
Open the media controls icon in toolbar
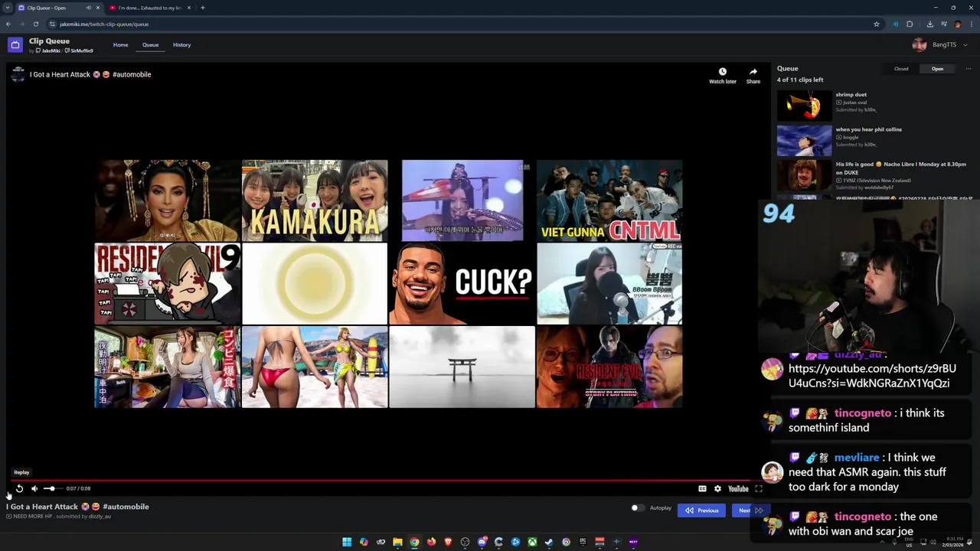943,24
